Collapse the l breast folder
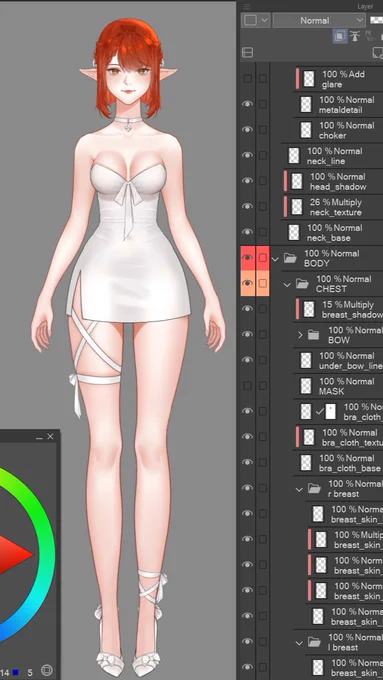Viewport: 383px width, 680px height. point(299,643)
